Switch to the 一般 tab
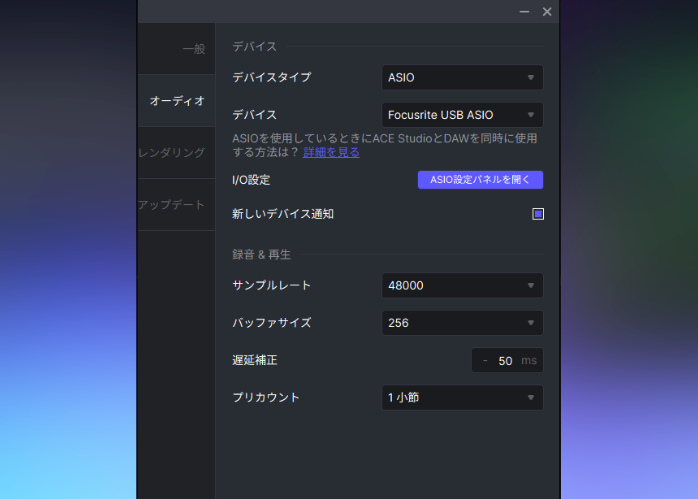Screen dimensions: 698x499 coord(193,49)
